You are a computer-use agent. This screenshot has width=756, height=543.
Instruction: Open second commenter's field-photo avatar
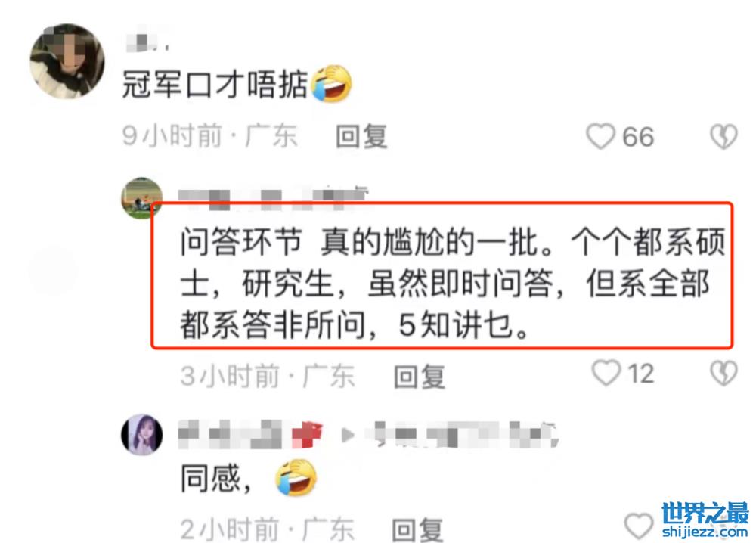pos(141,197)
